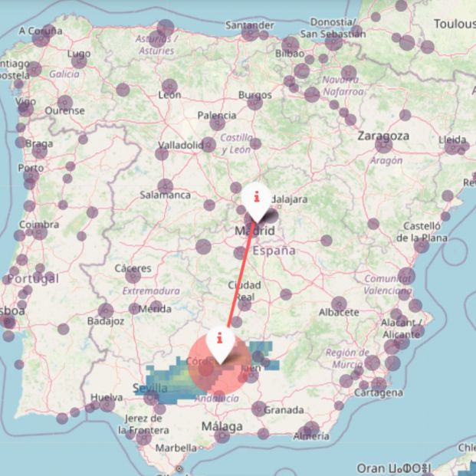Select the purple circle marker at Badajoz
Viewport: 476px width, 476px height.
click(x=106, y=311)
